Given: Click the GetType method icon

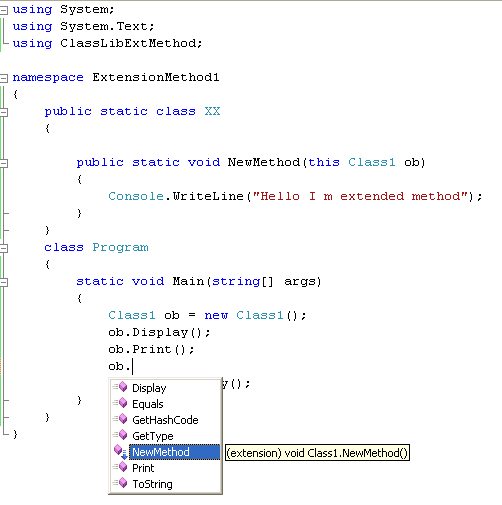Looking at the screenshot, I should click(120, 435).
